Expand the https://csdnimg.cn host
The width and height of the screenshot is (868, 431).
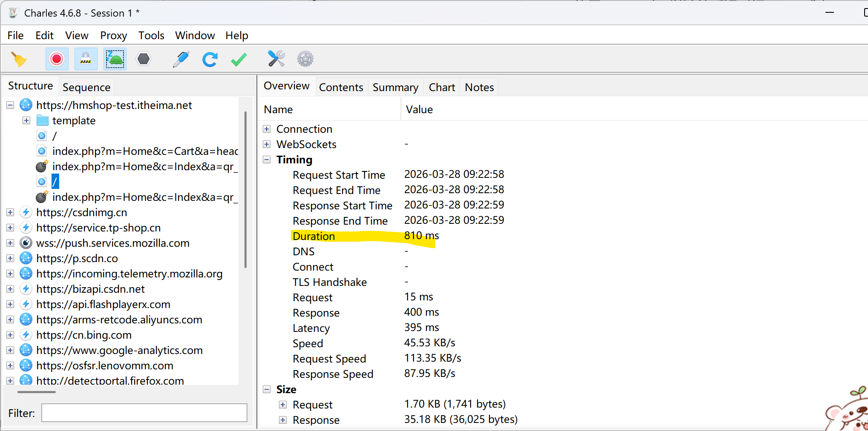[10, 212]
